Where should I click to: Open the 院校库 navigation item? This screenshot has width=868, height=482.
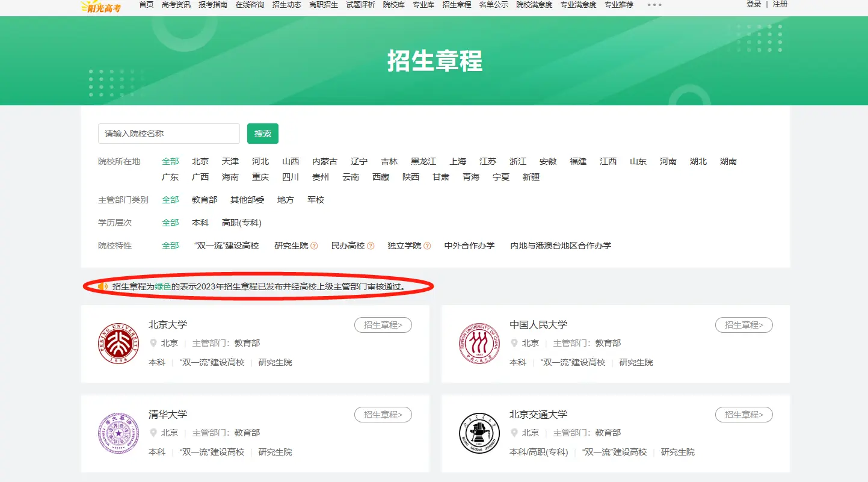pos(393,4)
